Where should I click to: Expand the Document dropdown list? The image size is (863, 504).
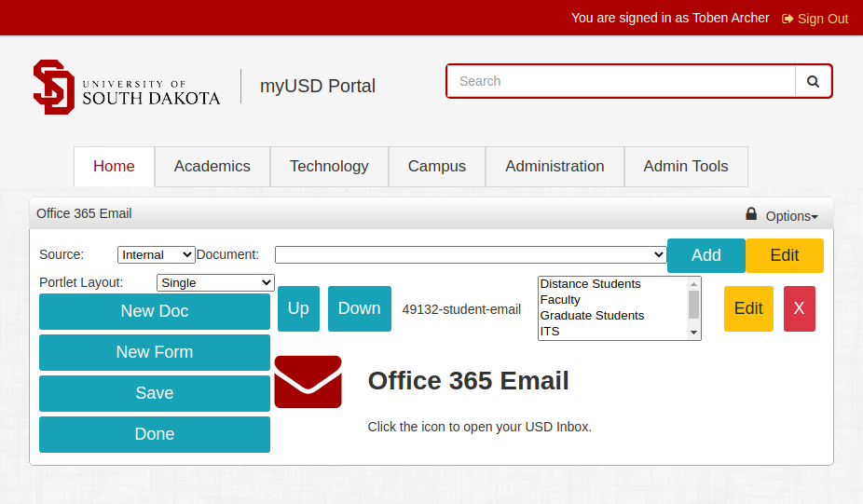point(471,255)
